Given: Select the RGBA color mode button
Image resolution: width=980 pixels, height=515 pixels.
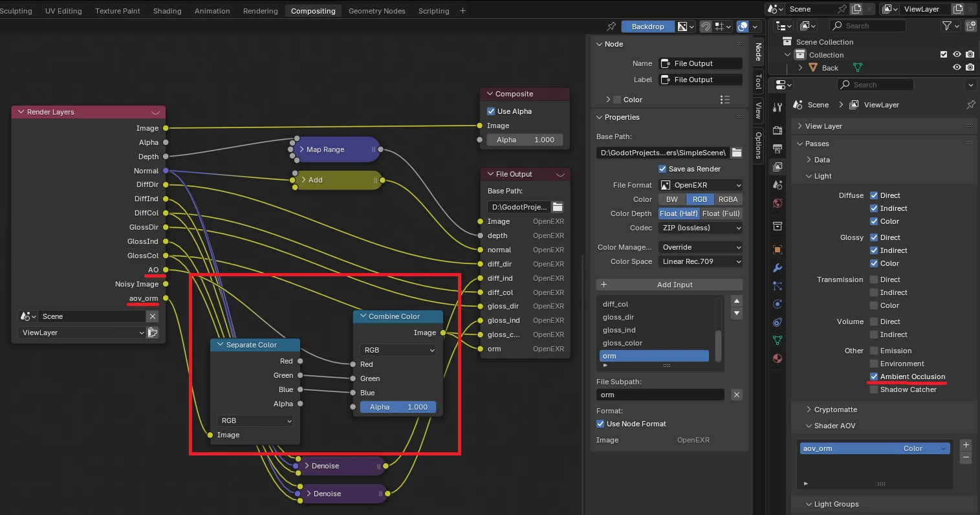Looking at the screenshot, I should (728, 199).
